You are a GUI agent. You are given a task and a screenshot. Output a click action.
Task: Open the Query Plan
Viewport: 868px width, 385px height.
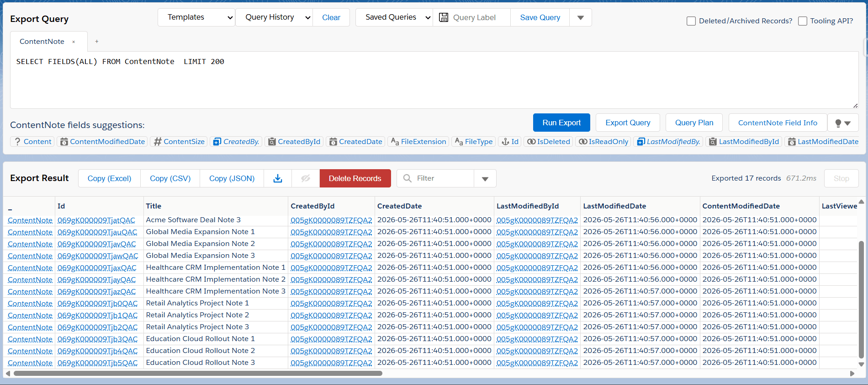(694, 123)
